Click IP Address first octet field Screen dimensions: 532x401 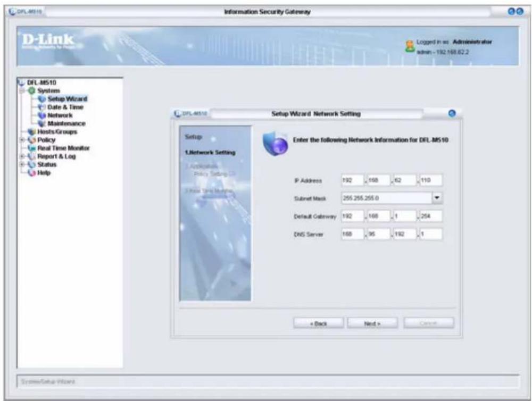coord(352,180)
